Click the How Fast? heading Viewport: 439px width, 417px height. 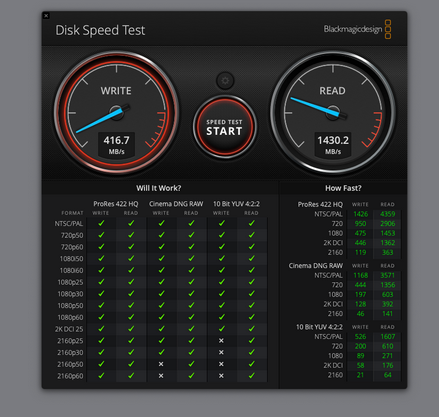coord(343,188)
